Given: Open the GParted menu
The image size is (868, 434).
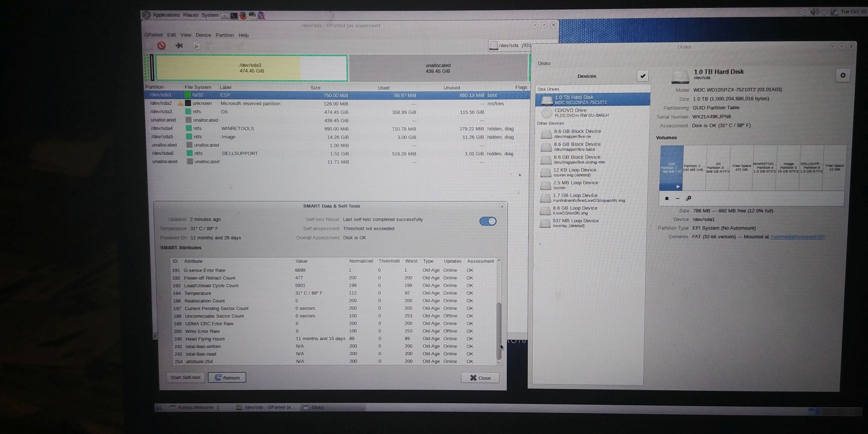Looking at the screenshot, I should 153,35.
